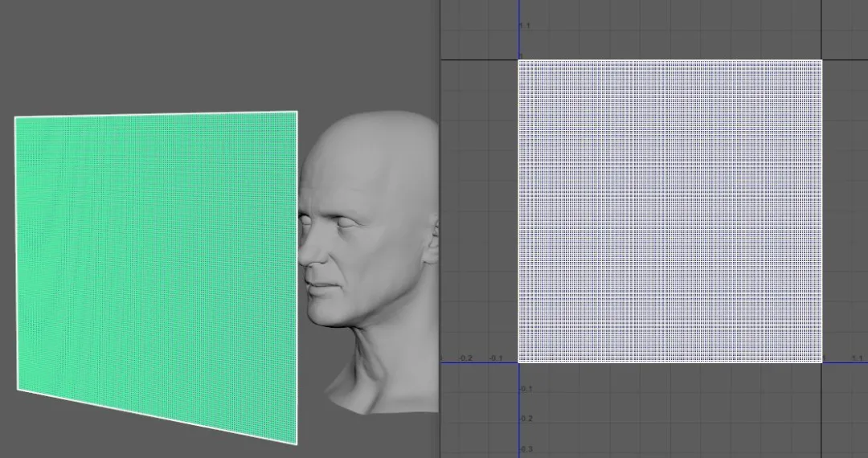This screenshot has width=868, height=458.
Task: Select the green plane mesh in viewport
Action: coord(157,265)
